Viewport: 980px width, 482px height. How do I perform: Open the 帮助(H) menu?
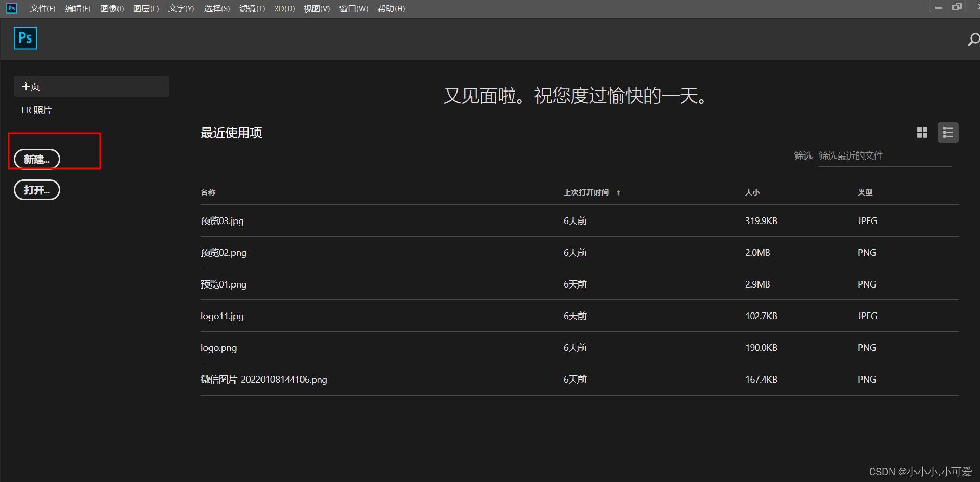click(x=391, y=9)
